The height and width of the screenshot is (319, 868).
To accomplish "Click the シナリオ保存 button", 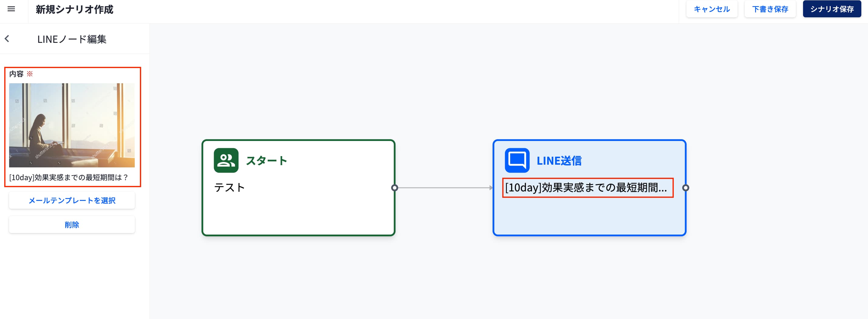I will point(832,9).
